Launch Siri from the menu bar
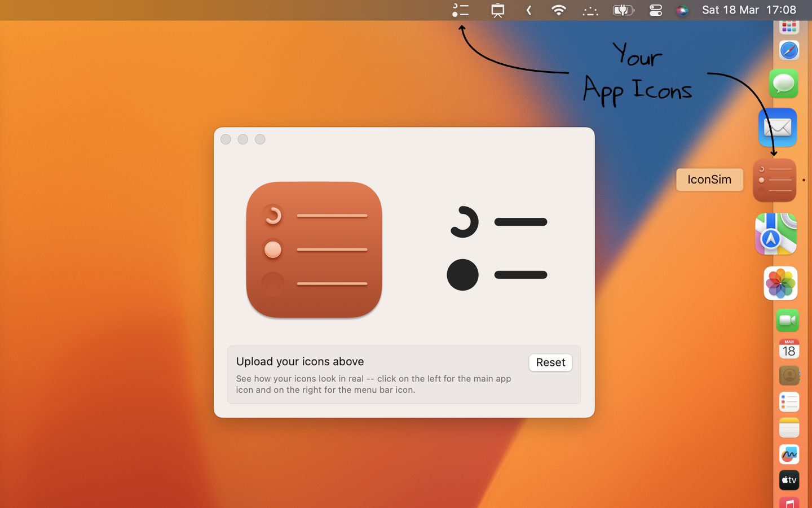 point(682,10)
